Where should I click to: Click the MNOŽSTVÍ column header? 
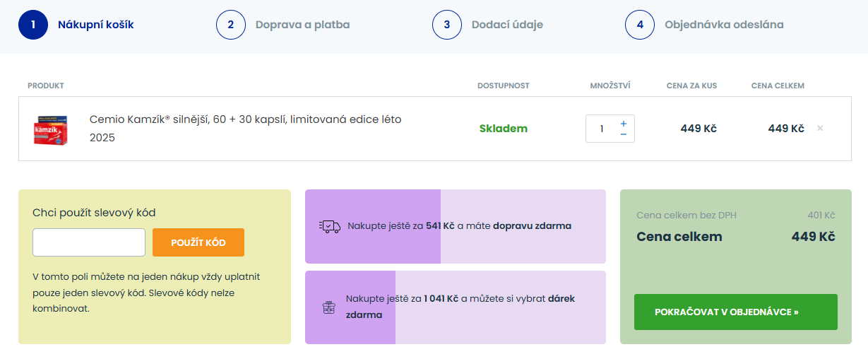pos(610,86)
